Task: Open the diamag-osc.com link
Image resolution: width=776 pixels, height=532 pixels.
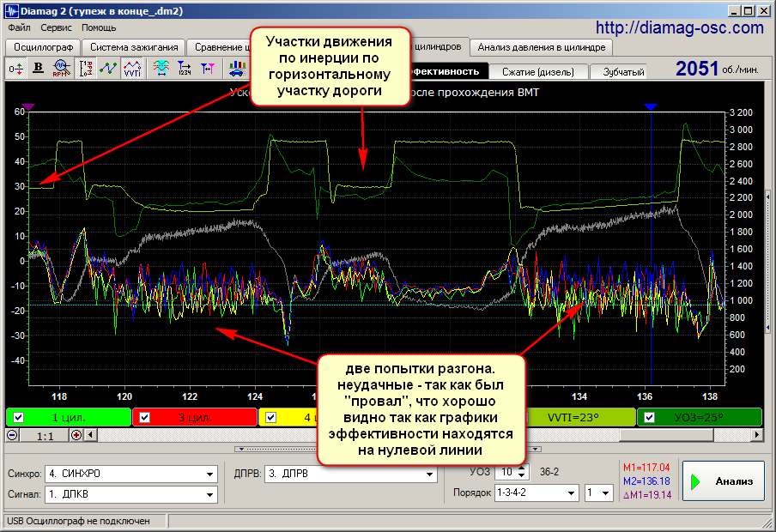Action: point(680,27)
